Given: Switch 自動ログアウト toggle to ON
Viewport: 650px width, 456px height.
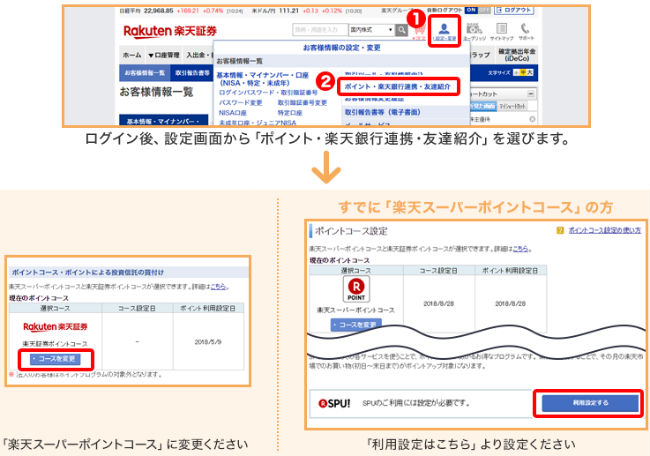Looking at the screenshot, I should 471,10.
